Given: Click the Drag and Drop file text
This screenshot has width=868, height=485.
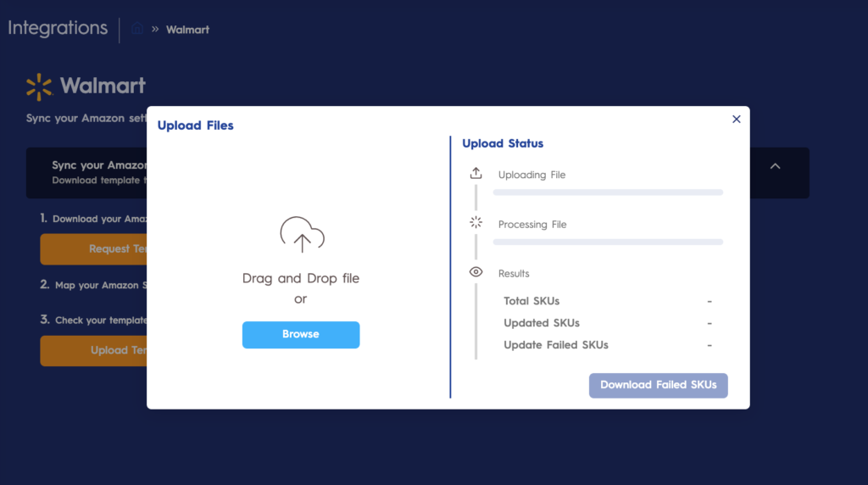Looking at the screenshot, I should click(x=301, y=278).
